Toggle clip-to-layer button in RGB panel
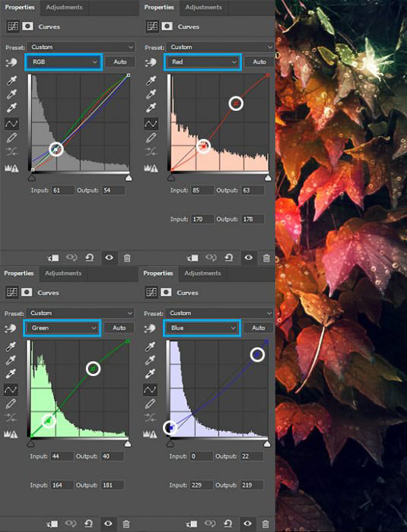Screen dimensions: 407x532 coord(53,258)
